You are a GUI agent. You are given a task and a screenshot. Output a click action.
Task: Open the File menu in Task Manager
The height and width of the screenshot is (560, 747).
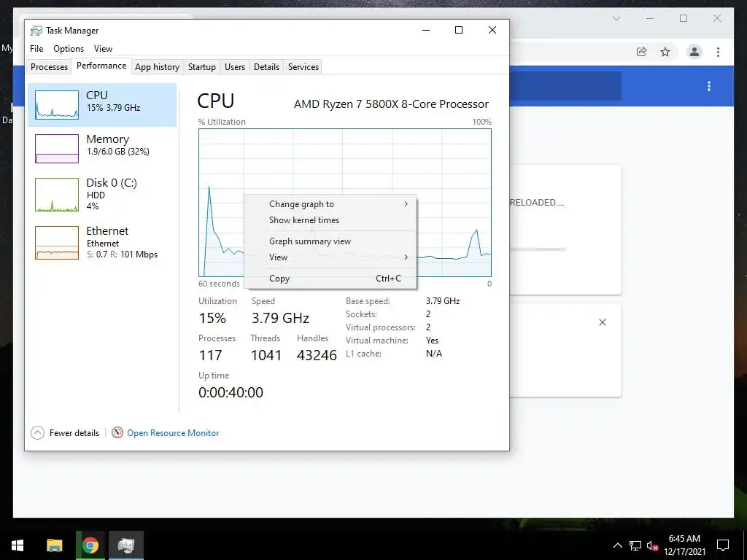[36, 49]
